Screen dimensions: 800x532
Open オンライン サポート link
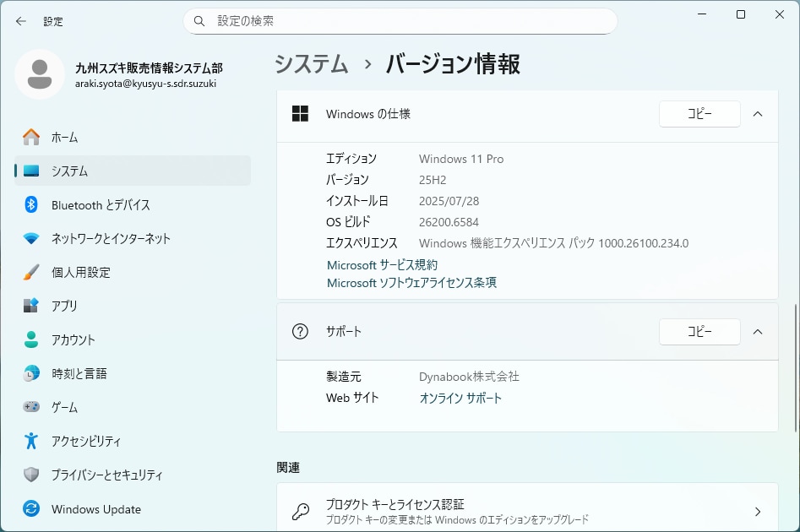[460, 398]
